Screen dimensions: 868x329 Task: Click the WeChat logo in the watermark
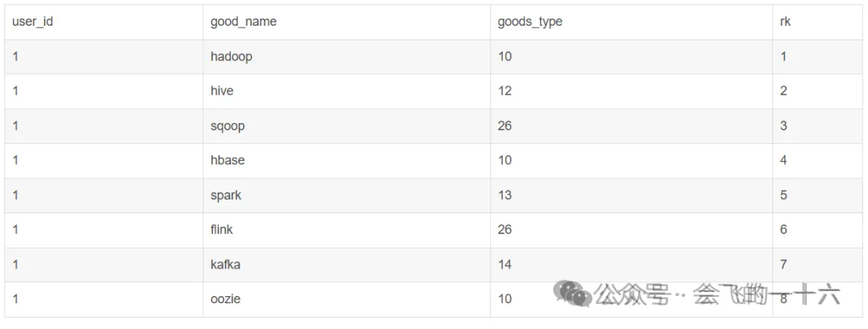click(575, 294)
